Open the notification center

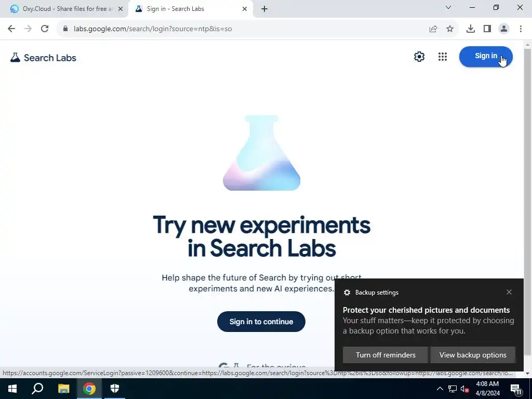516,389
